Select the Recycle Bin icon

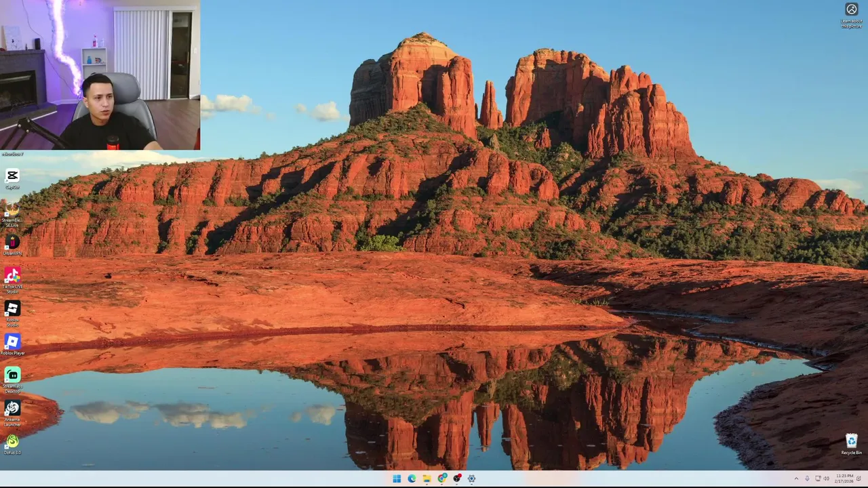point(851,445)
